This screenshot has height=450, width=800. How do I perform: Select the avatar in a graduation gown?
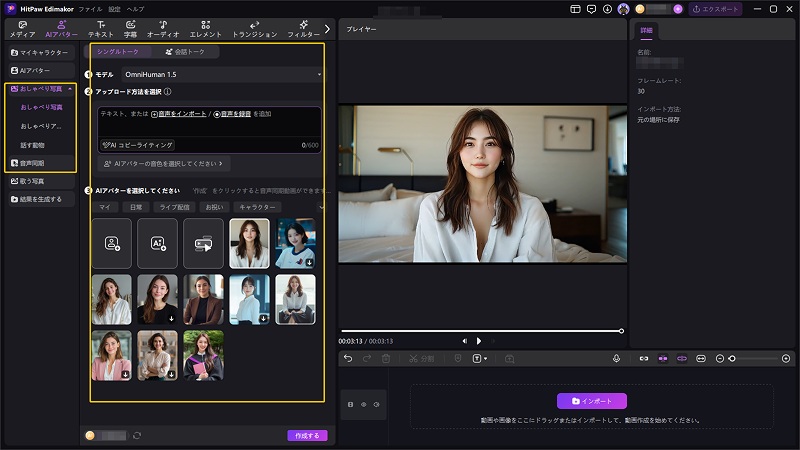[203, 356]
